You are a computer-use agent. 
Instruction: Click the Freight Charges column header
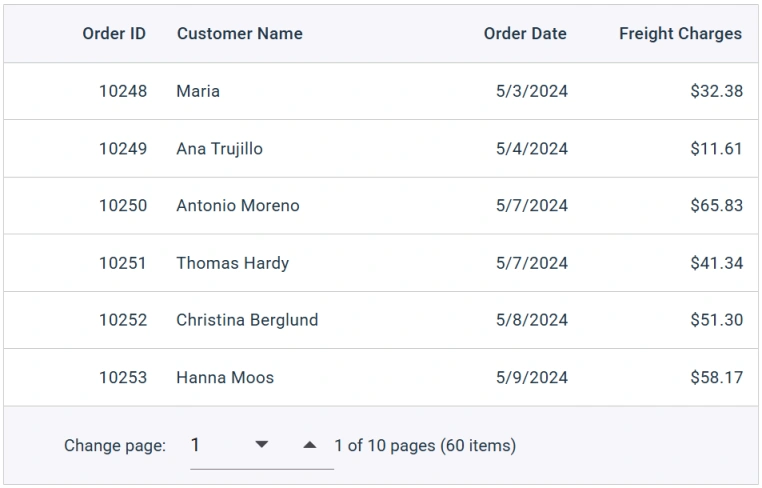point(680,34)
